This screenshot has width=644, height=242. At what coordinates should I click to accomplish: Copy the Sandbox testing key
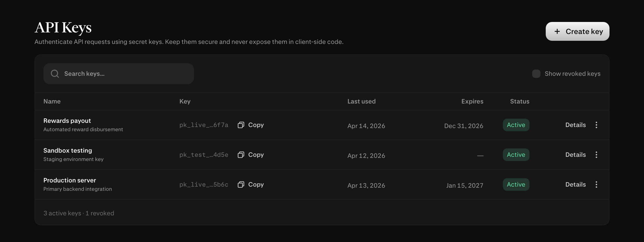coord(251,155)
